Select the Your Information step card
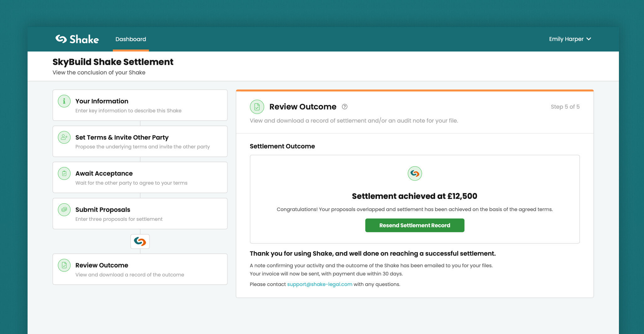This screenshot has width=644, height=334. click(x=140, y=105)
